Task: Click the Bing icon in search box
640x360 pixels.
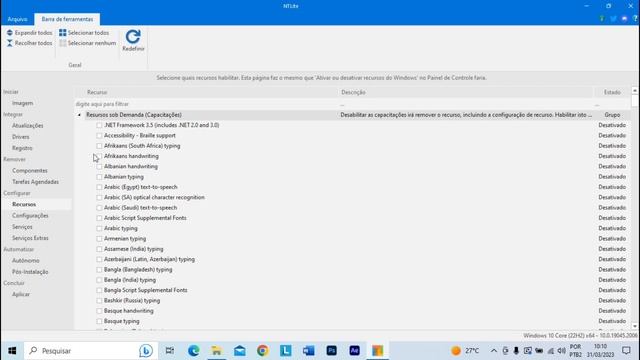Action: coord(146,351)
